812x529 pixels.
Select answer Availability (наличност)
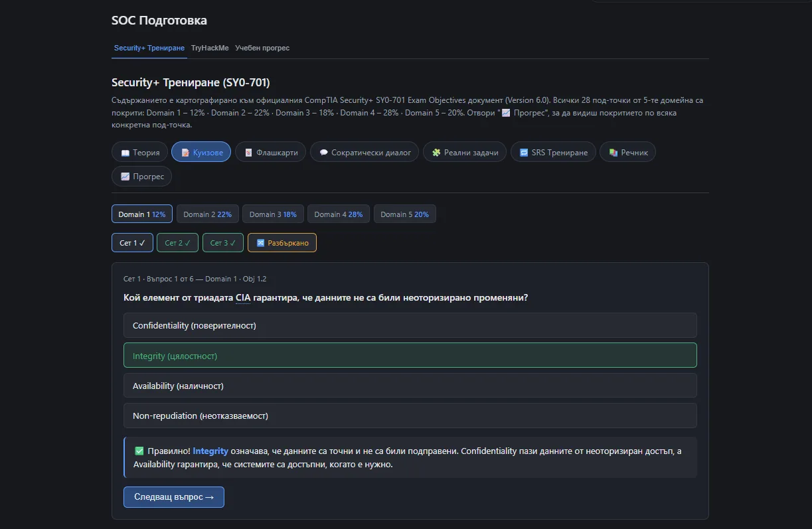(x=410, y=386)
